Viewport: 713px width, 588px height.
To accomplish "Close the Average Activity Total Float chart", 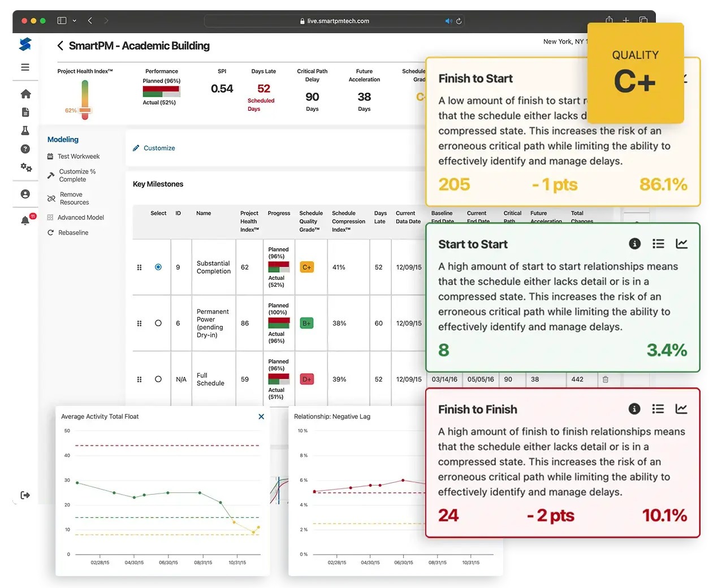I will pos(261,417).
